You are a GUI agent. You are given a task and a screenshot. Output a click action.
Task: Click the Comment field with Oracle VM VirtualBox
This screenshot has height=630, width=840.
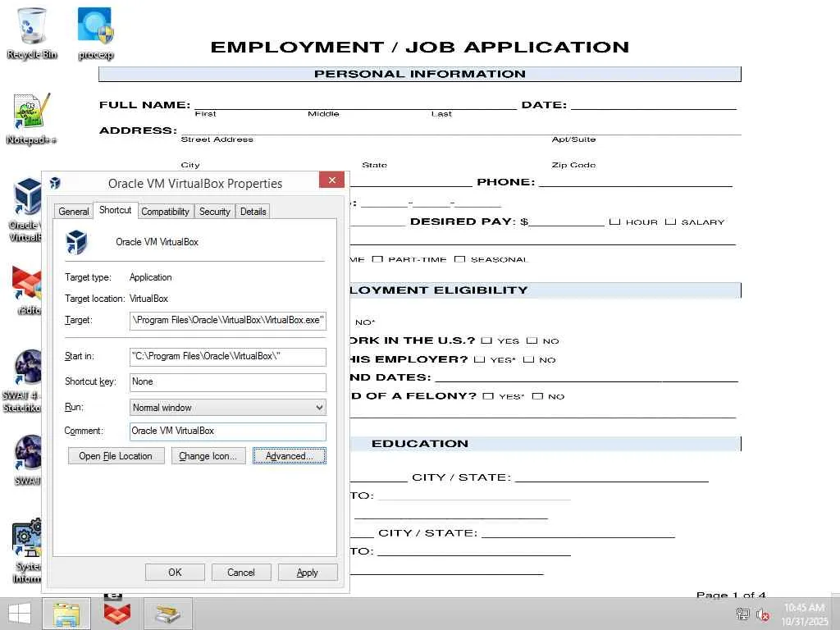point(228,431)
